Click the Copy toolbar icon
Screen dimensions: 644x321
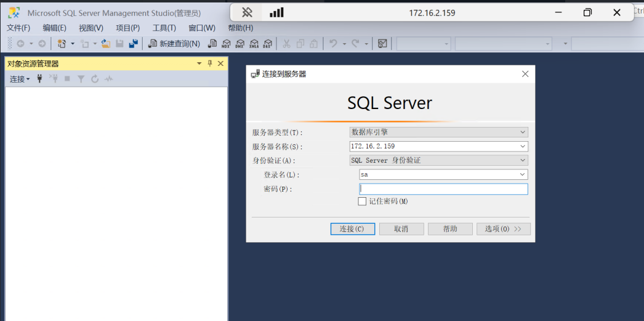[x=300, y=44]
